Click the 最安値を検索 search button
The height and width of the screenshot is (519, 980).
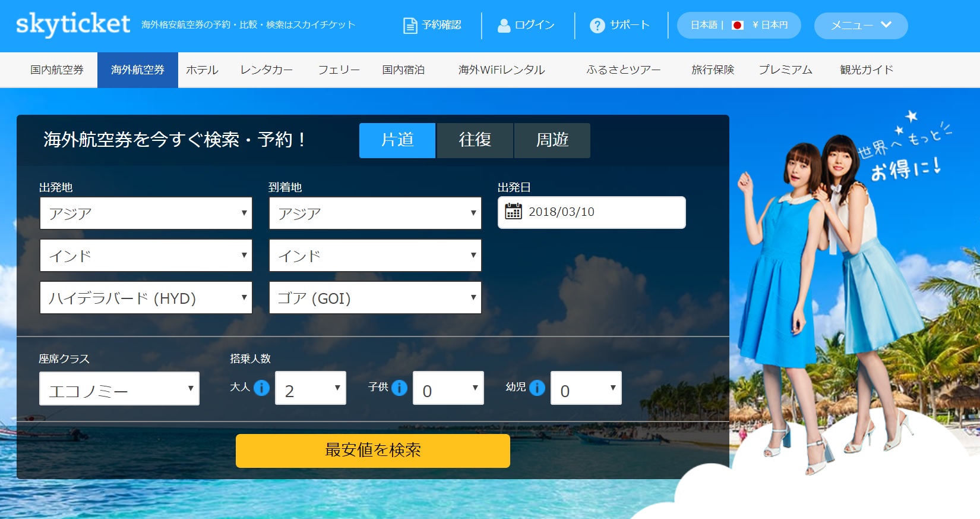click(x=373, y=451)
